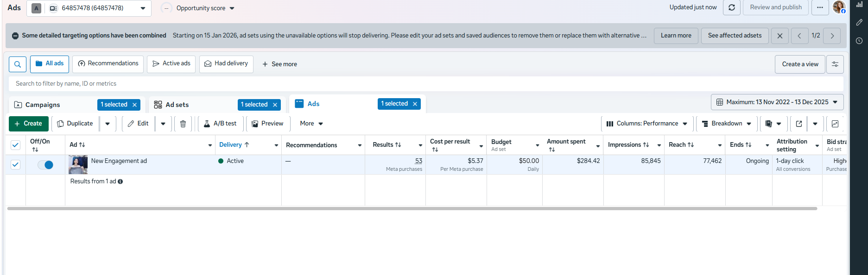The width and height of the screenshot is (868, 275).
Task: Expand the Columns: Performance dropdown
Action: point(647,124)
